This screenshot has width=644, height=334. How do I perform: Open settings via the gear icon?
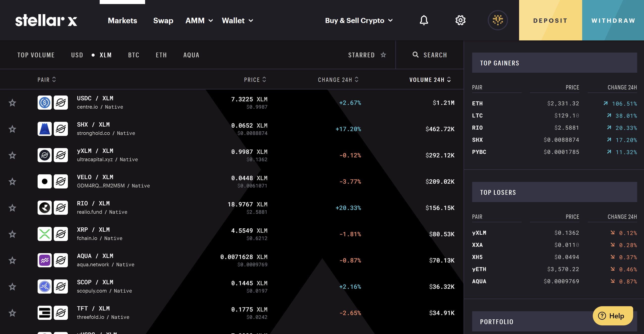coord(460,20)
